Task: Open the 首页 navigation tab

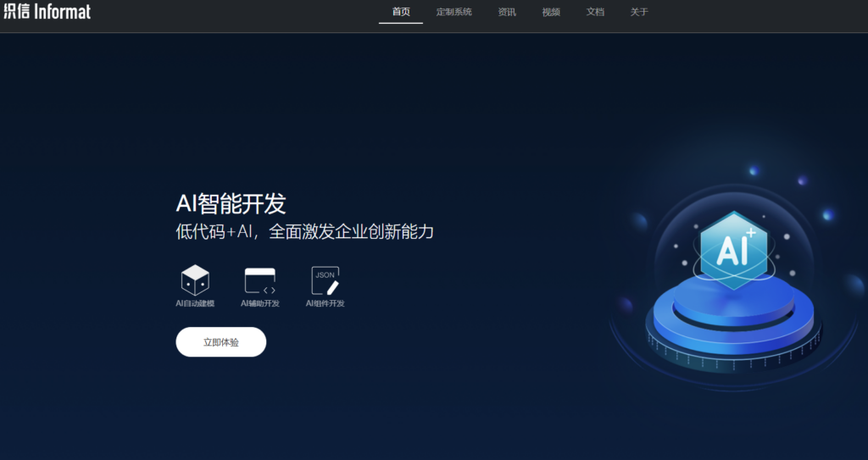Action: click(x=401, y=12)
